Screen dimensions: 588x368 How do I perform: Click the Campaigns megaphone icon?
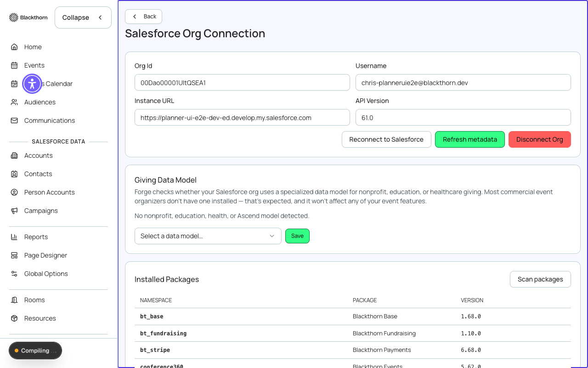tap(14, 211)
